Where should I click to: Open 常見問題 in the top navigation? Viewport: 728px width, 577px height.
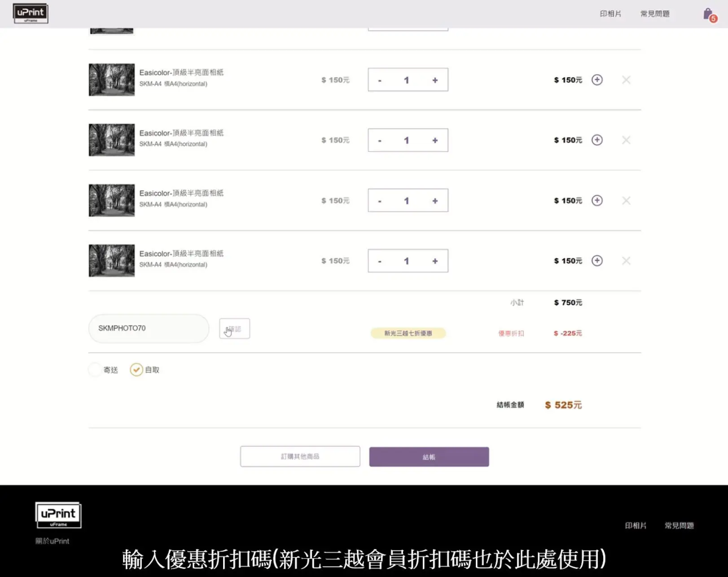coord(655,14)
